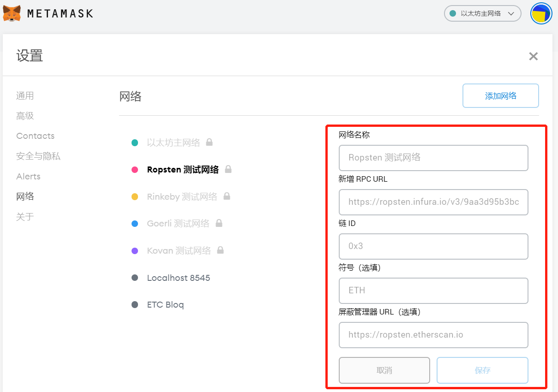Click the 添加网络 button
Screen dimensions: 558x392
[x=501, y=96]
